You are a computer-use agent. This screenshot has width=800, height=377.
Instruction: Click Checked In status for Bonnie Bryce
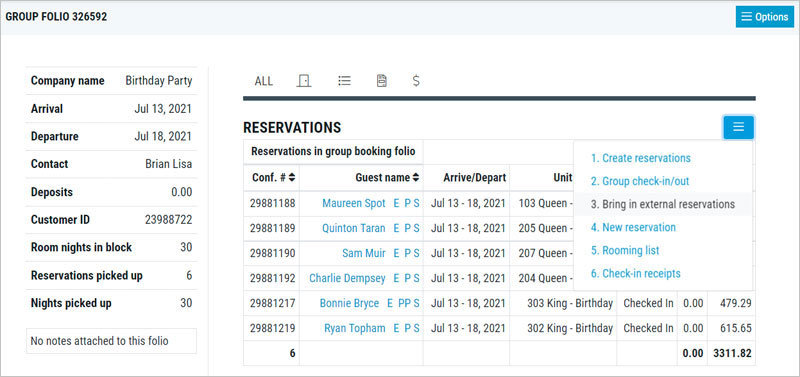(648, 303)
